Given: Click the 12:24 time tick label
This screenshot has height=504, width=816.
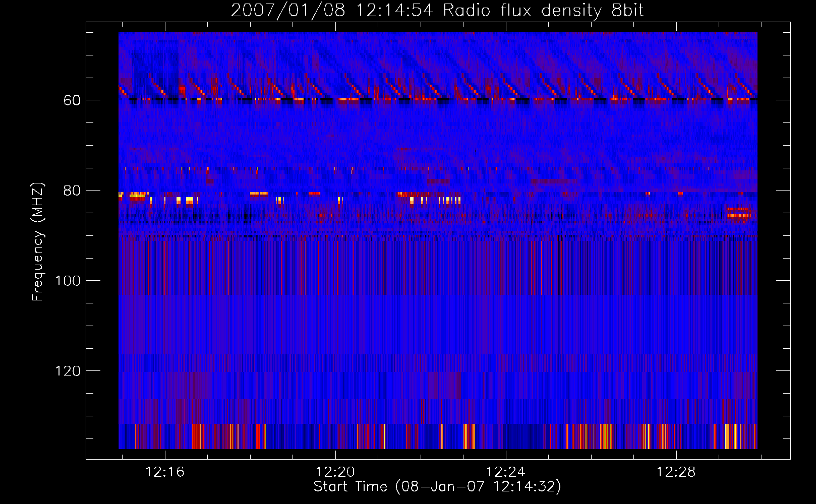Looking at the screenshot, I should tap(505, 472).
